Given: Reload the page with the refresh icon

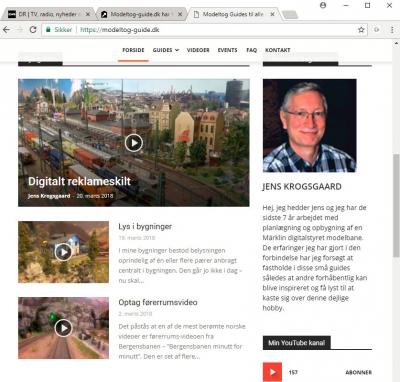Looking at the screenshot, I should pos(33,30).
